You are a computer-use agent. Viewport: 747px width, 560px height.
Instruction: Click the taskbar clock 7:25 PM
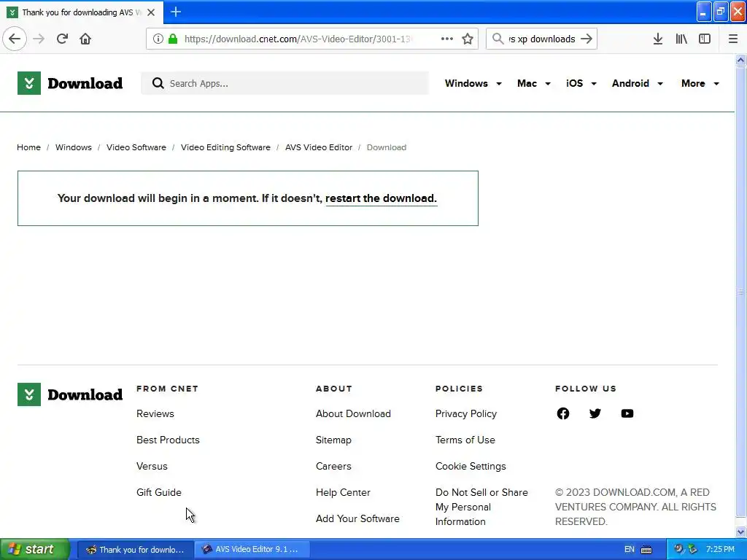(720, 550)
